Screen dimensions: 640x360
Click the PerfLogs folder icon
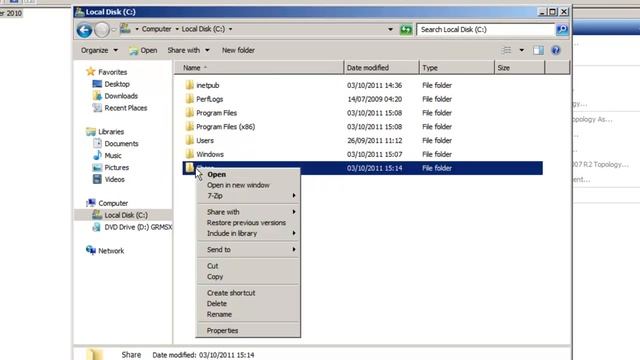(x=189, y=99)
